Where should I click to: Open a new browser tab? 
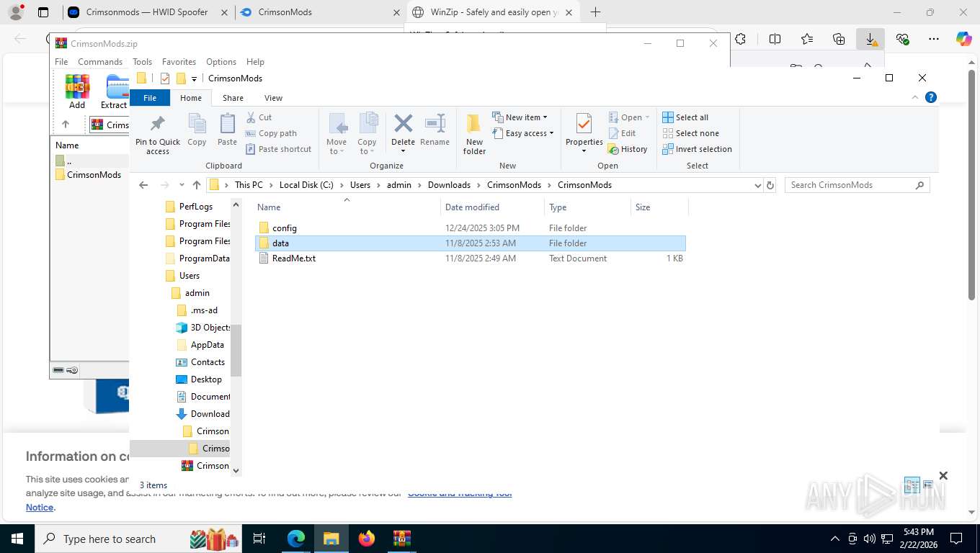pos(595,12)
